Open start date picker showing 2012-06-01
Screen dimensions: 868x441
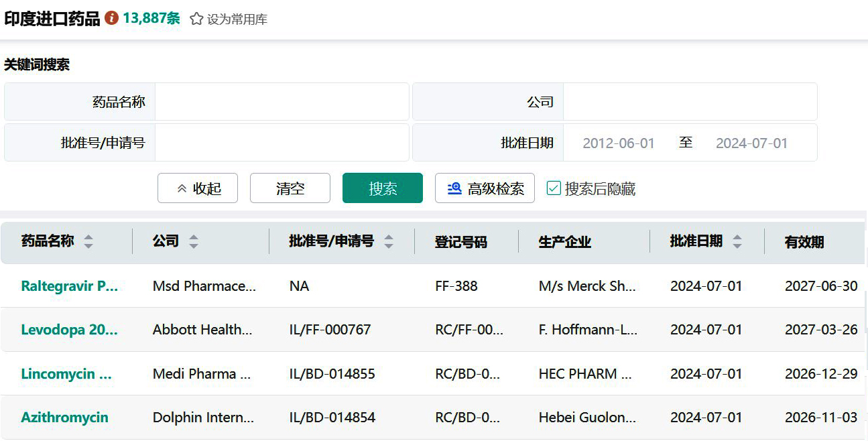pyautogui.click(x=618, y=143)
